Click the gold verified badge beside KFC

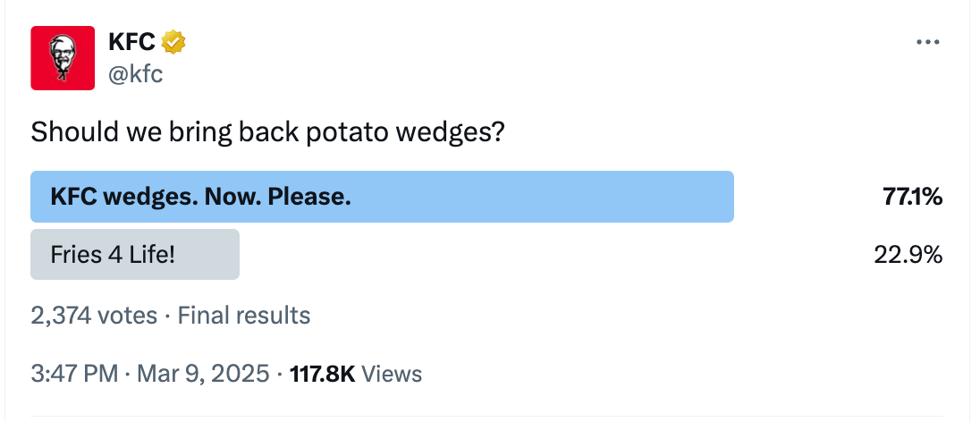173,41
